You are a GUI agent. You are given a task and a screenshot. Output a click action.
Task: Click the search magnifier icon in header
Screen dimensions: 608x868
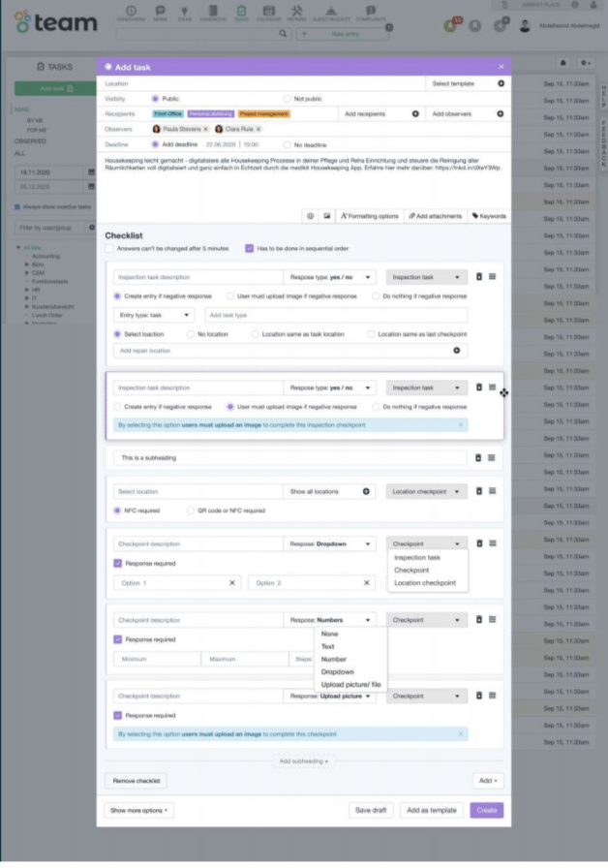[283, 34]
